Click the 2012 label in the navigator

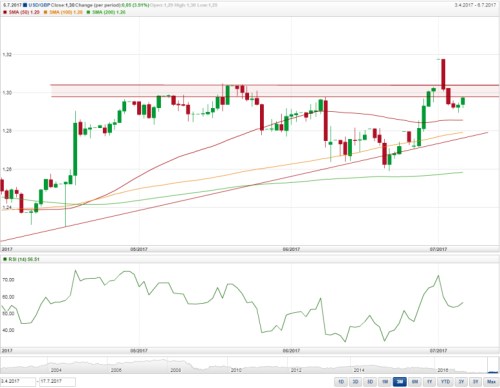(x=296, y=370)
